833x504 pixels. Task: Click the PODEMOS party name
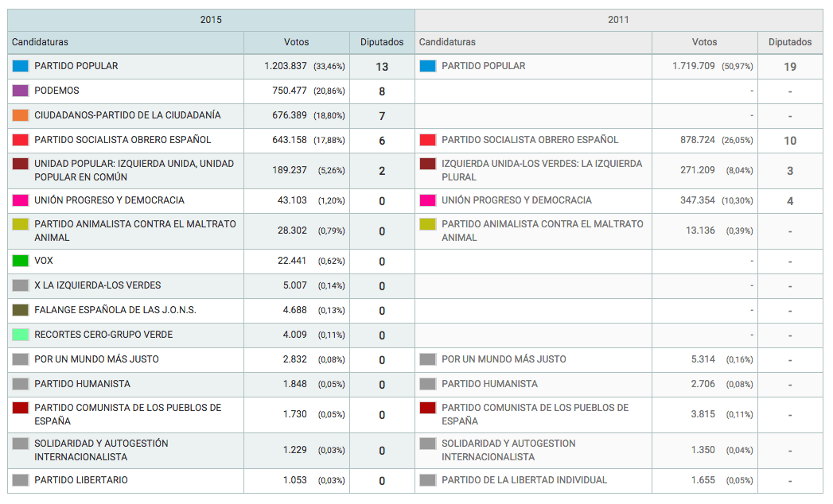pos(56,91)
